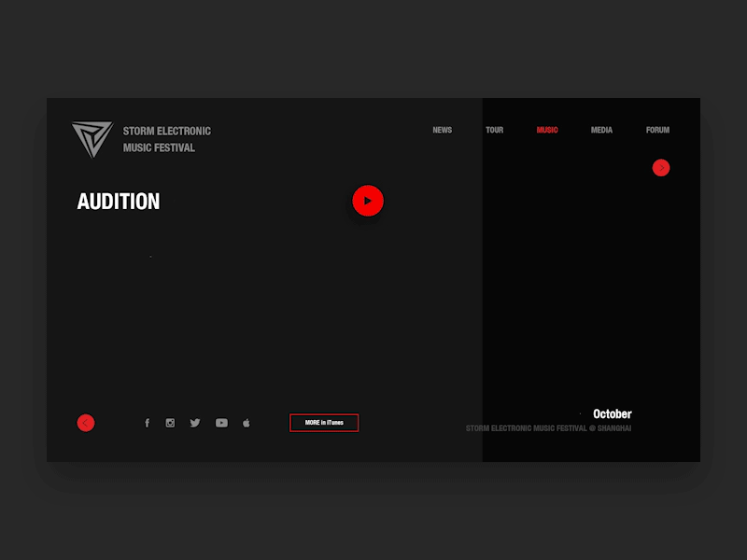Screen dimensions: 747x560
Task: Open the YouTube icon
Action: coord(221,423)
